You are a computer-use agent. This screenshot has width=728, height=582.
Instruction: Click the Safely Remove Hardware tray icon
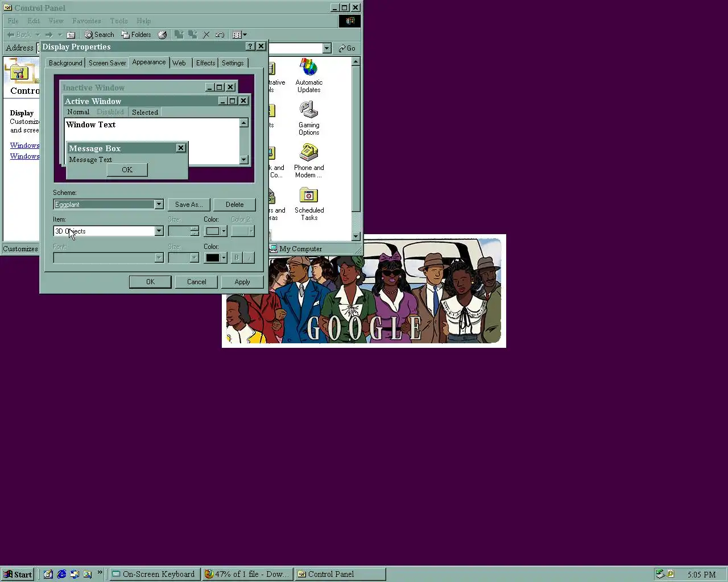point(660,574)
